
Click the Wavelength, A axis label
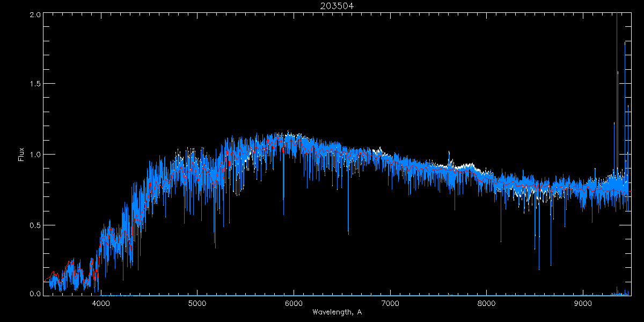tap(337, 312)
